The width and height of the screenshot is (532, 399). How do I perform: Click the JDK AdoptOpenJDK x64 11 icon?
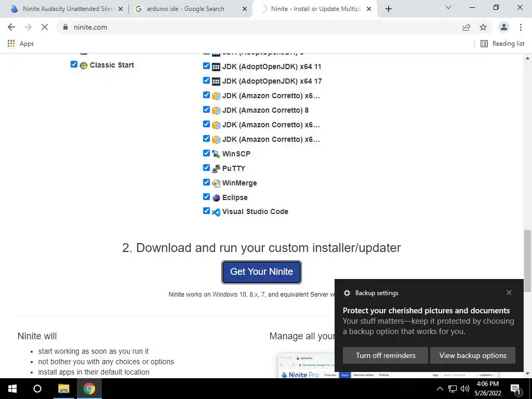click(216, 67)
